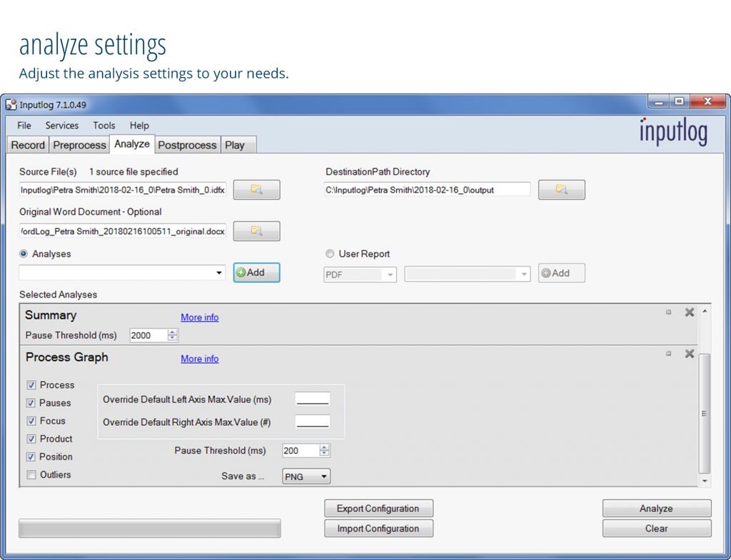Switch to the Postprocess tab

click(x=187, y=145)
